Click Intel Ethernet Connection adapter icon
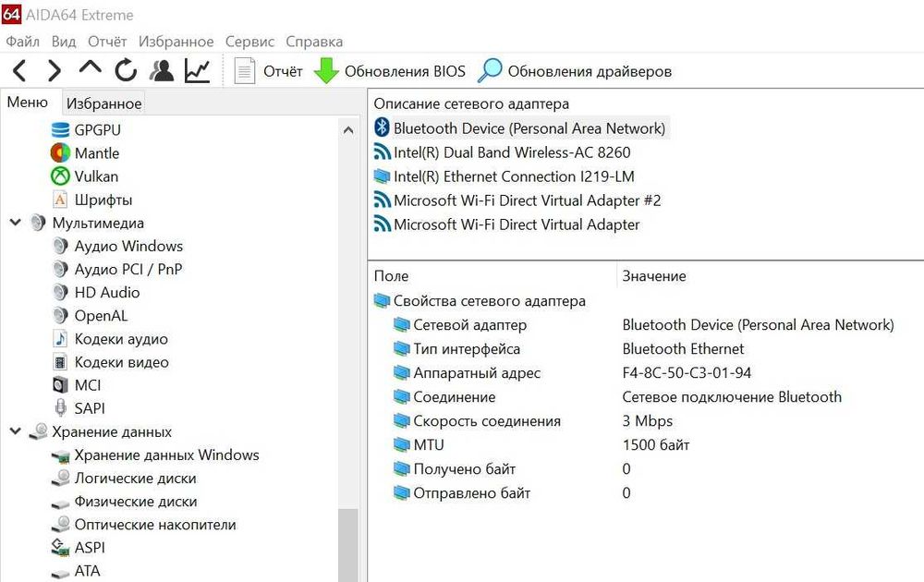Screen dimensions: 924x582 (382, 176)
